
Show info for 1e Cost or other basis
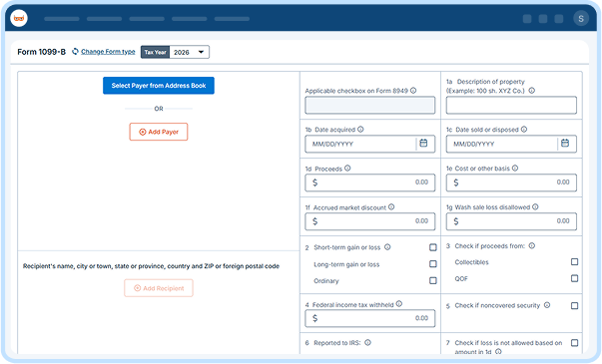[515, 168]
